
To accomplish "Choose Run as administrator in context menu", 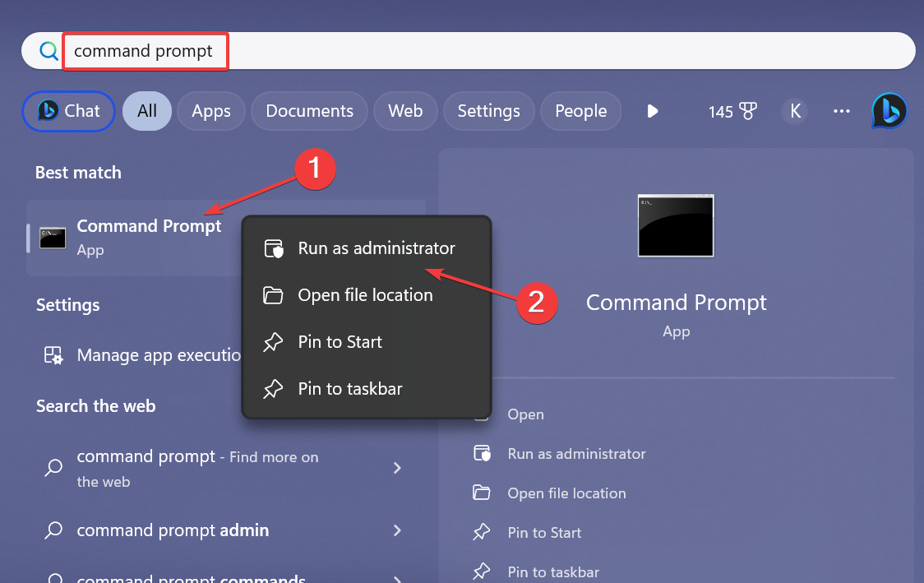I will coord(367,248).
